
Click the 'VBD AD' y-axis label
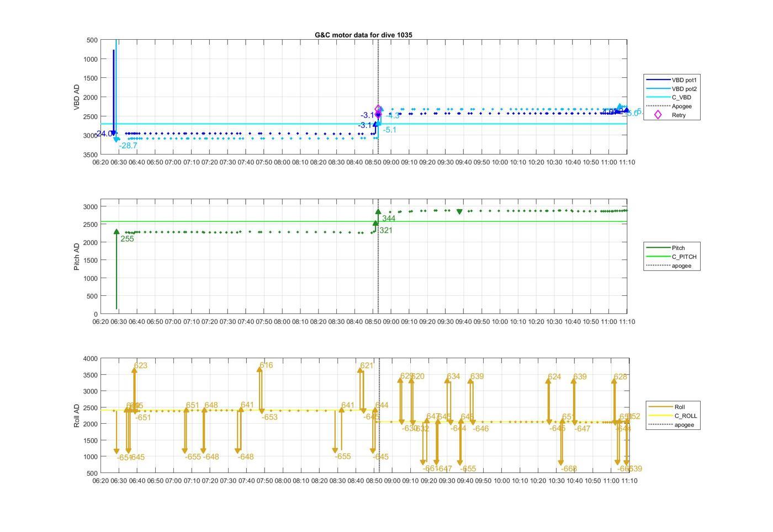[77, 97]
